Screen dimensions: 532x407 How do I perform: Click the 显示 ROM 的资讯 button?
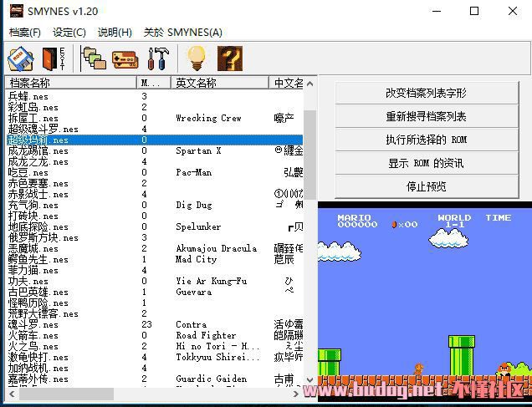pyautogui.click(x=427, y=163)
